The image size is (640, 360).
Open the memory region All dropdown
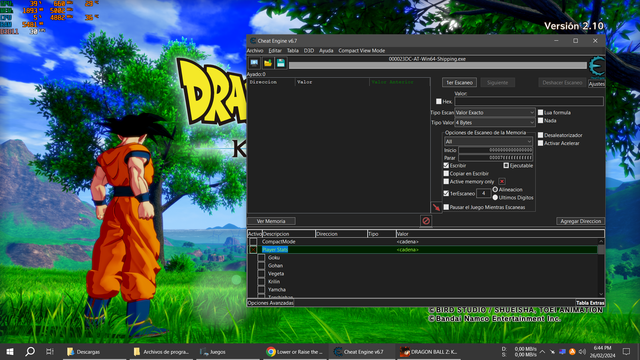click(488, 142)
